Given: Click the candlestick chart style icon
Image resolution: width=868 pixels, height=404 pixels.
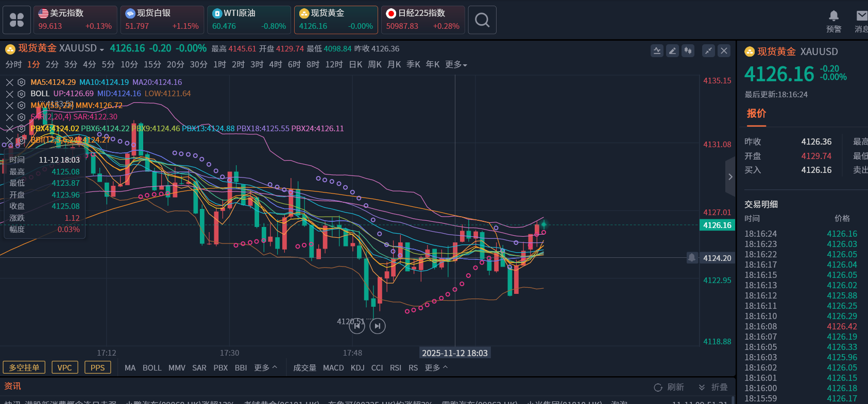Looking at the screenshot, I should click(x=688, y=50).
